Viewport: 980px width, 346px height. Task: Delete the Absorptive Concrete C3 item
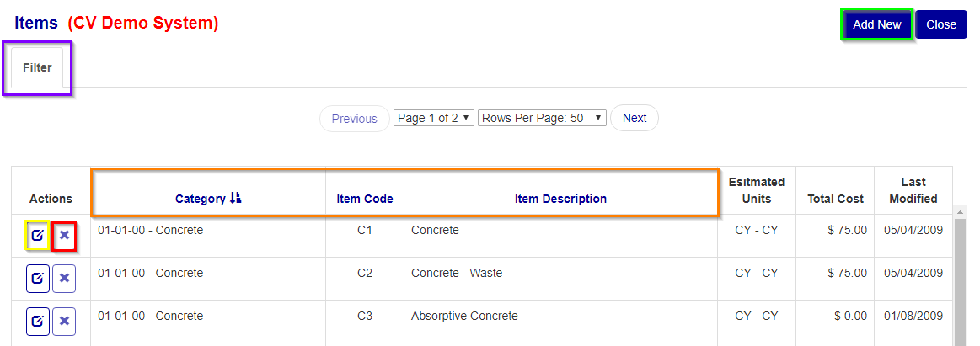[64, 322]
